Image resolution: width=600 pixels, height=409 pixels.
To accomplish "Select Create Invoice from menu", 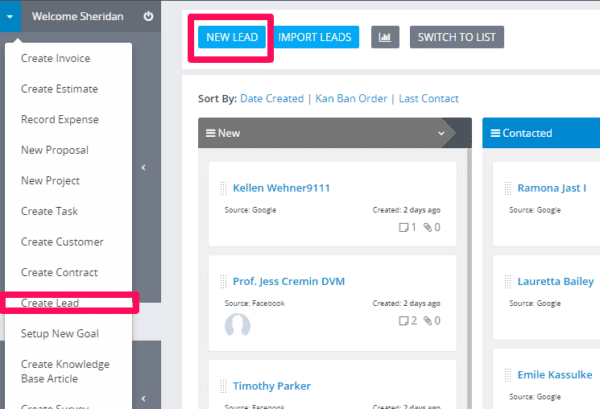I will point(55,58).
